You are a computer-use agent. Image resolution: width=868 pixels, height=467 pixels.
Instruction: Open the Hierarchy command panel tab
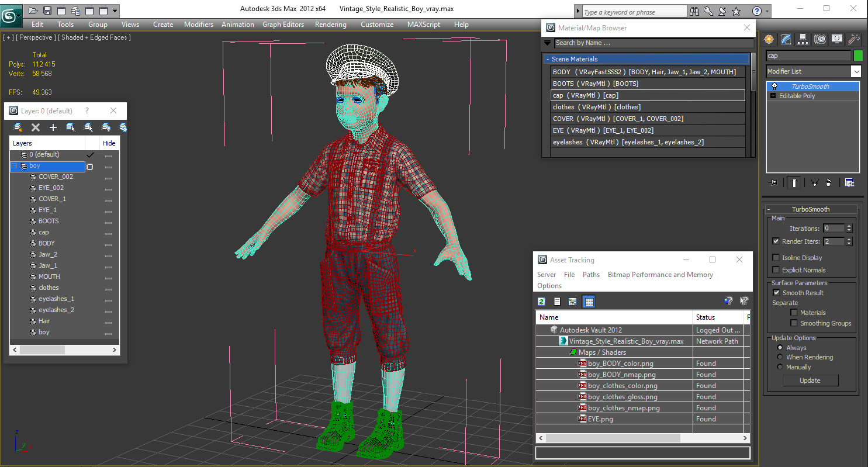(803, 39)
